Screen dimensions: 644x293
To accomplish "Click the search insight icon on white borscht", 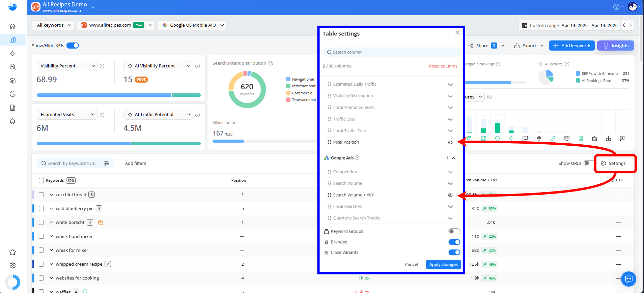I will click(x=101, y=223).
